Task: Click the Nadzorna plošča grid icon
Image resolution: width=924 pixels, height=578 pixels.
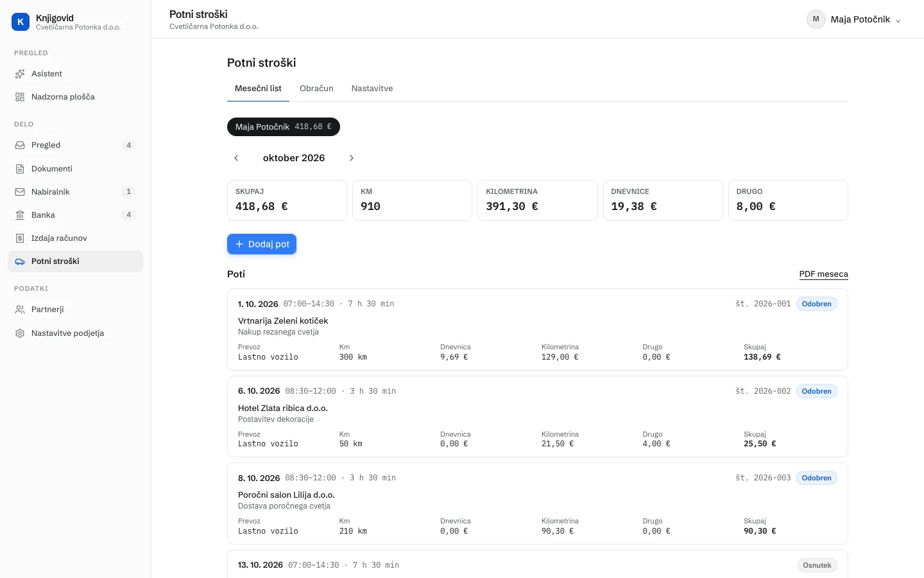Action: click(x=20, y=97)
